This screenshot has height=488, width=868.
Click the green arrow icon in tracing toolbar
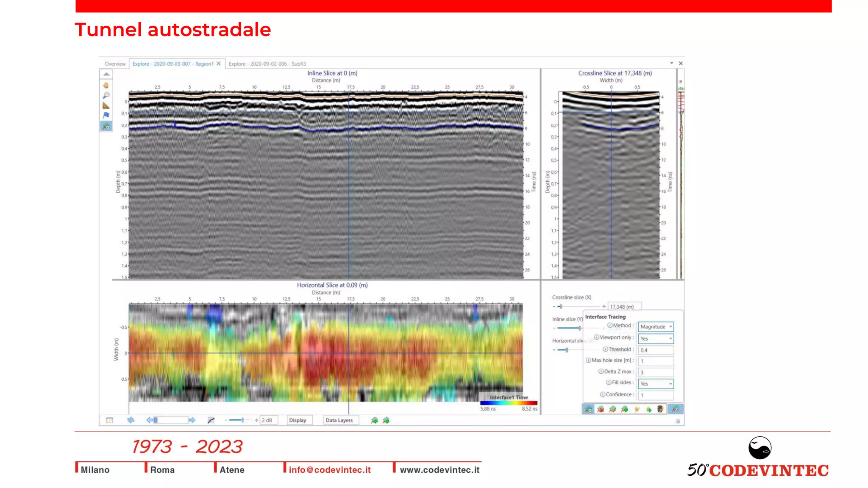pyautogui.click(x=648, y=409)
